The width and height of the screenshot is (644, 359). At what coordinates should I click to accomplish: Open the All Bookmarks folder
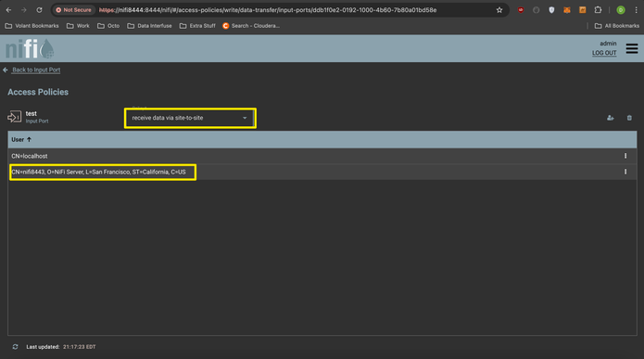(x=617, y=25)
